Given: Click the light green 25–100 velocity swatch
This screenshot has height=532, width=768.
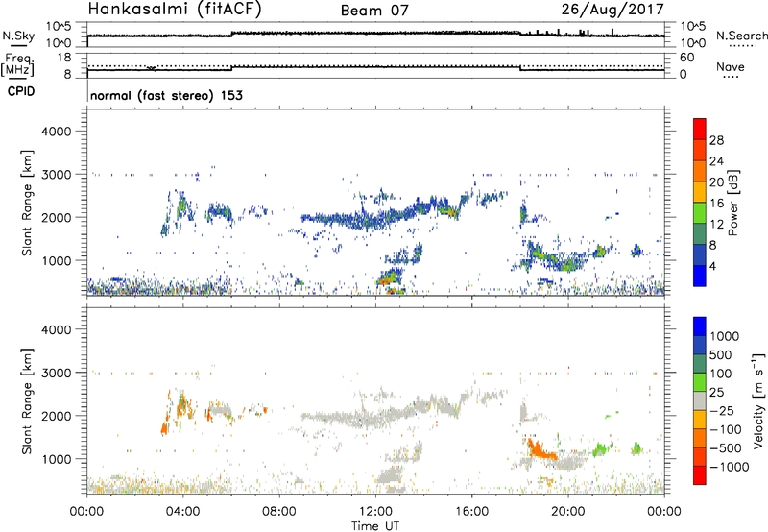Looking at the screenshot, I should pyautogui.click(x=700, y=382).
